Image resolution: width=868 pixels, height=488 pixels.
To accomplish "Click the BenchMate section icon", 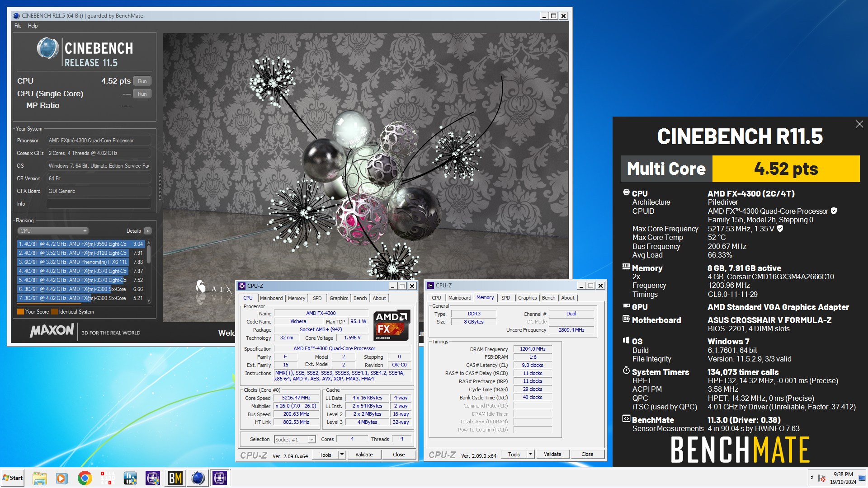I will (626, 419).
